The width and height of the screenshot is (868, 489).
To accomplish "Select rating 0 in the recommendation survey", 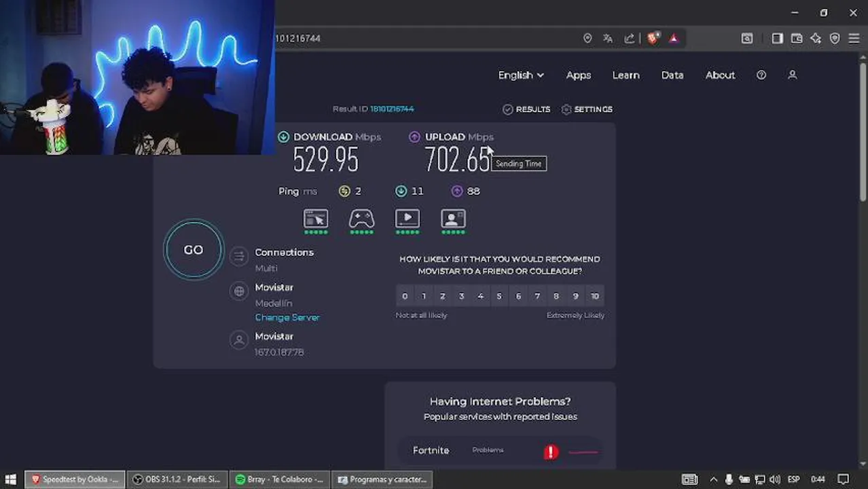I will 405,296.
